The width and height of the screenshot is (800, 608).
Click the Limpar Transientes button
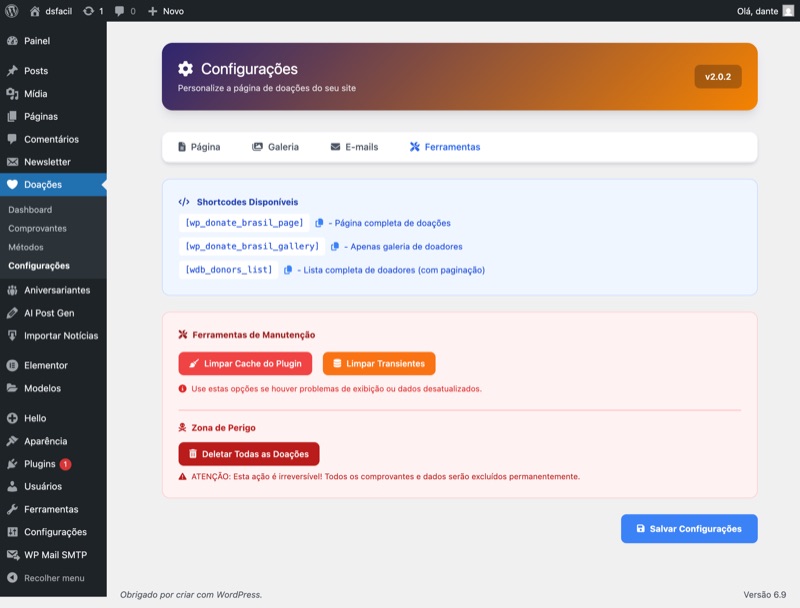(379, 363)
